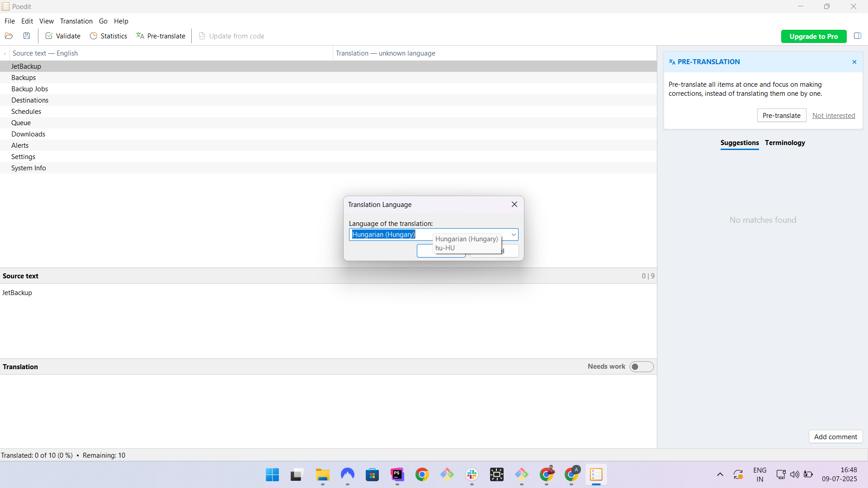Open the Edit menu
868x488 pixels.
coord(27,21)
